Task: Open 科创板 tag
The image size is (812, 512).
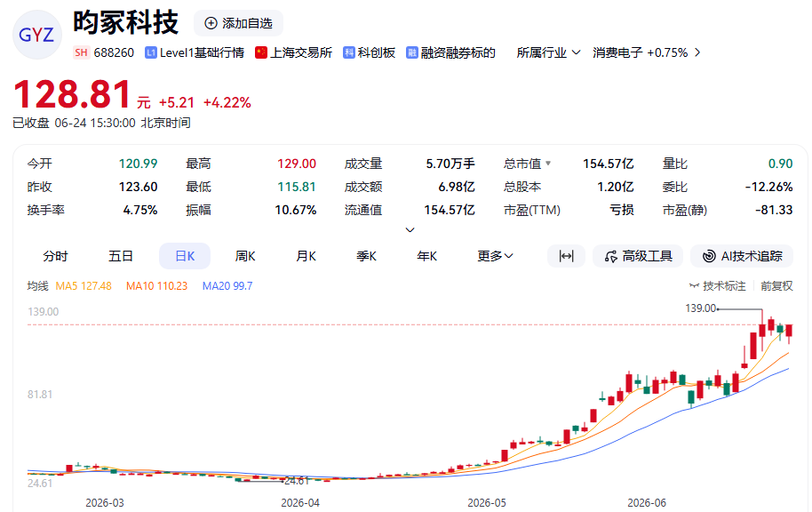Action: 377,52
